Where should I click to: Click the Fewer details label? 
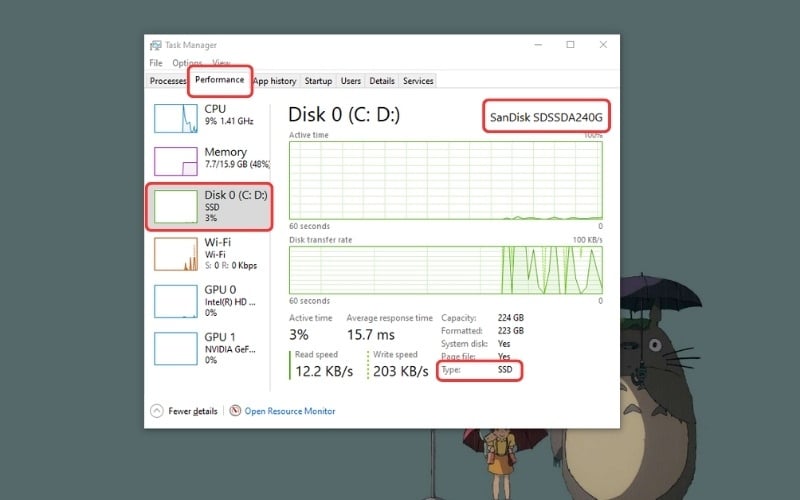[193, 411]
